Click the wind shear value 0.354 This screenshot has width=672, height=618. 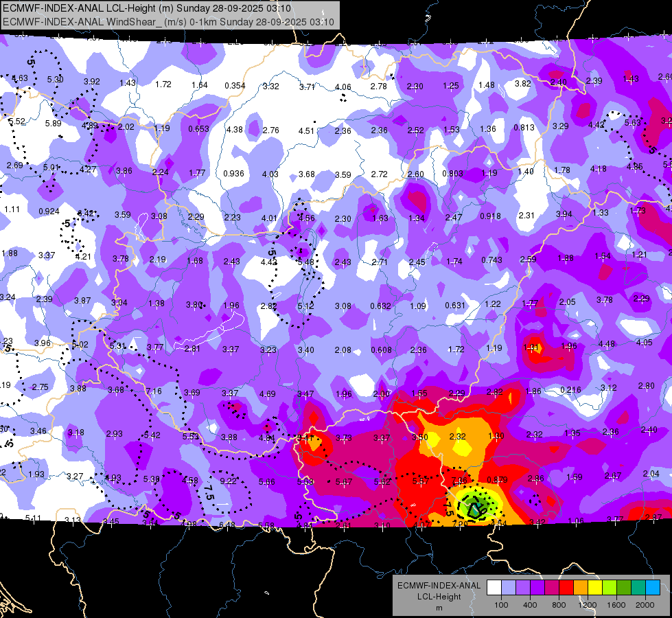pos(235,86)
